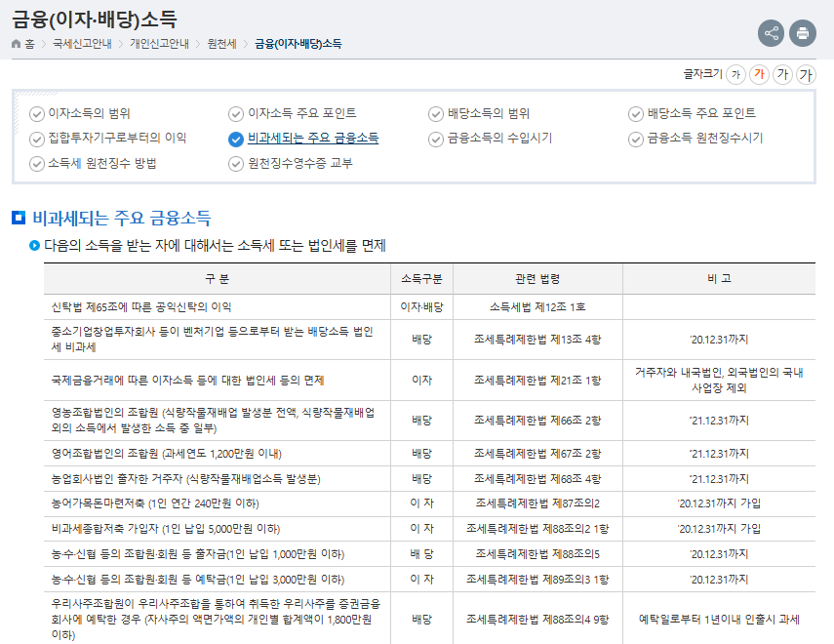The height and width of the screenshot is (644, 834).
Task: Click the share icon button
Action: 771,33
